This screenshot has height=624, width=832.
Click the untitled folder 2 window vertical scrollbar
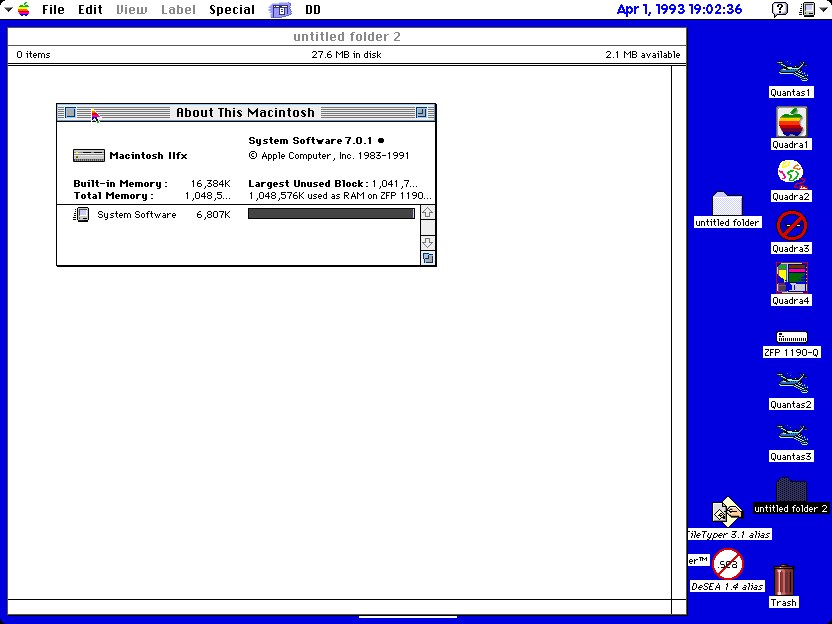click(x=679, y=333)
